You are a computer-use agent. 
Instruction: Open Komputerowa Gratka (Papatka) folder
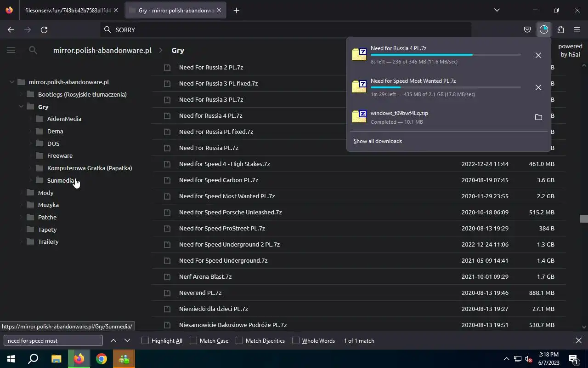pos(90,168)
